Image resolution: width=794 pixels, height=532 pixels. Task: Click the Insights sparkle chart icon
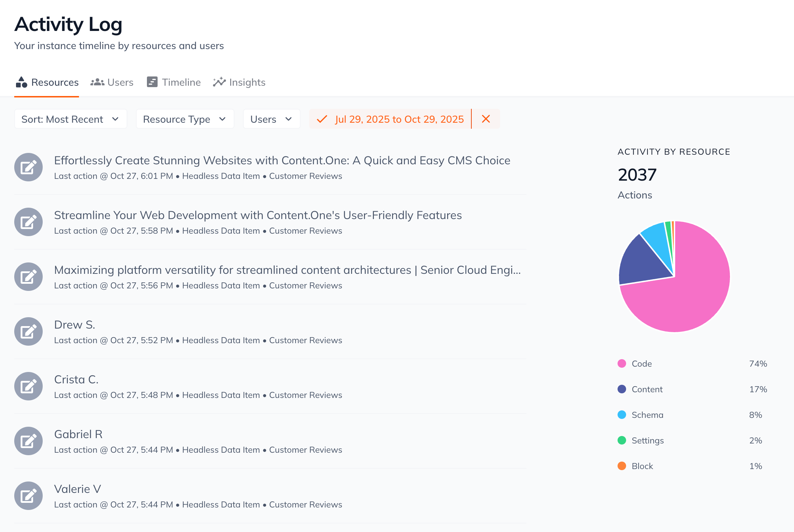tap(219, 82)
